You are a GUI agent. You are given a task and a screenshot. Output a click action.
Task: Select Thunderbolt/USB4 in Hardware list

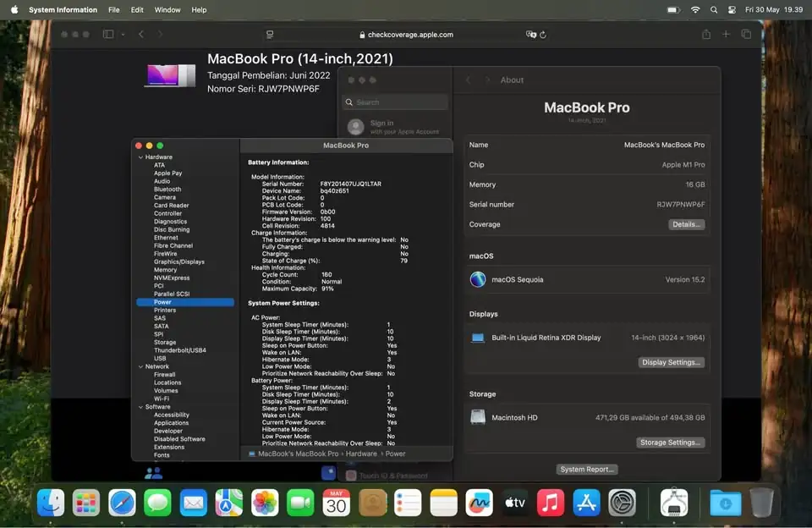179,350
